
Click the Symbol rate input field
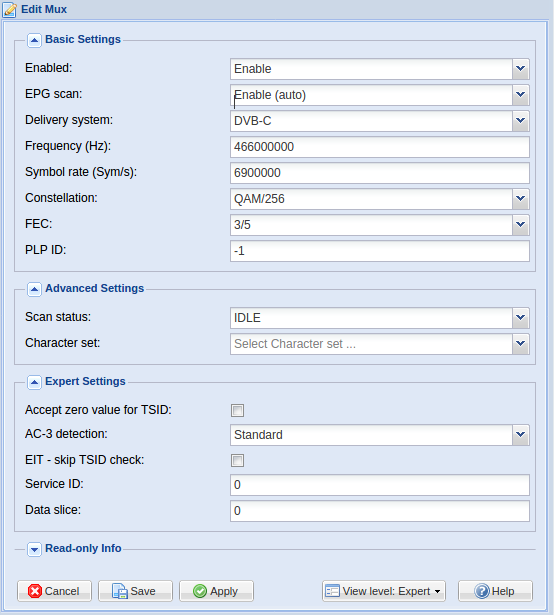coord(380,173)
